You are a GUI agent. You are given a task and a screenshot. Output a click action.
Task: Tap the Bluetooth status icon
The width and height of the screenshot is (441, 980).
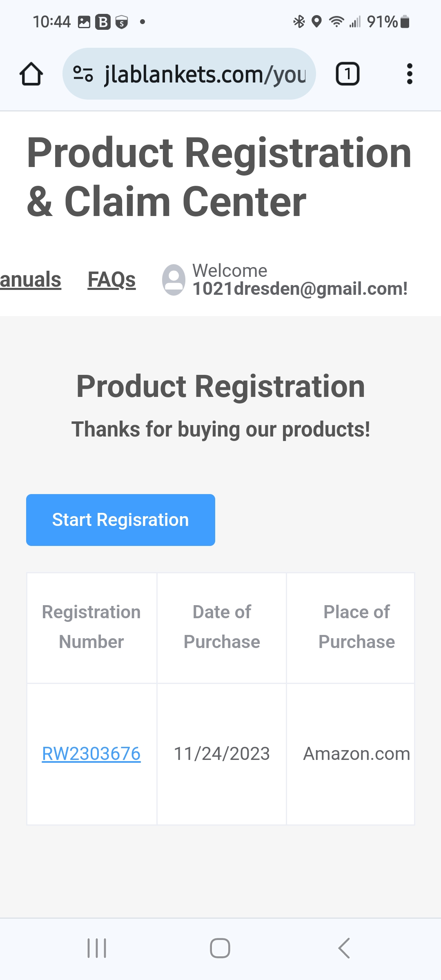pos(299,22)
